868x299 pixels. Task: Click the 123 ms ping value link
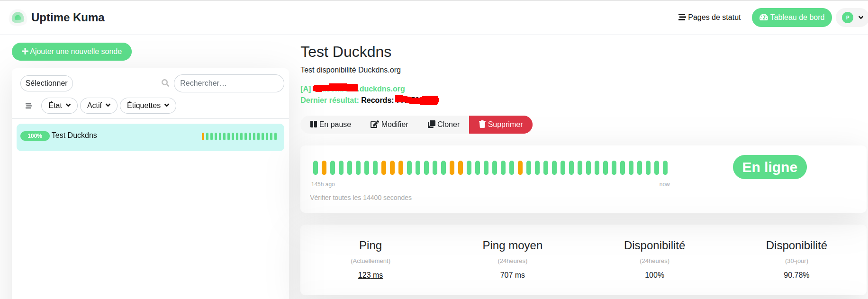pyautogui.click(x=370, y=275)
